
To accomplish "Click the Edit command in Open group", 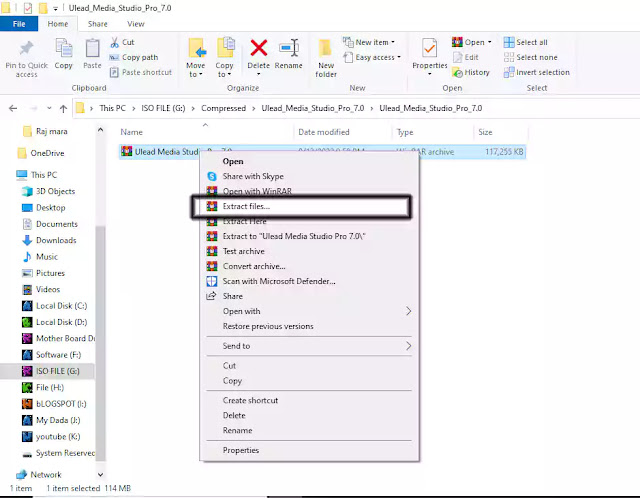I will pyautogui.click(x=466, y=57).
